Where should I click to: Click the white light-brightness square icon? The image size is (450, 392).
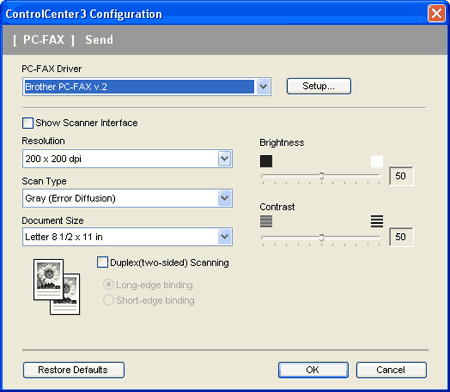(x=377, y=161)
